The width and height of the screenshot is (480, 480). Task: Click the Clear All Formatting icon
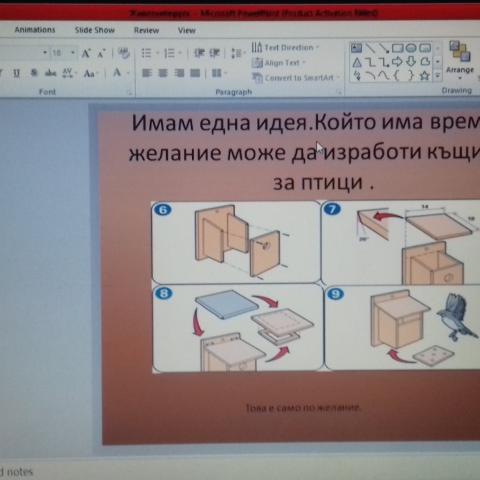coord(124,53)
